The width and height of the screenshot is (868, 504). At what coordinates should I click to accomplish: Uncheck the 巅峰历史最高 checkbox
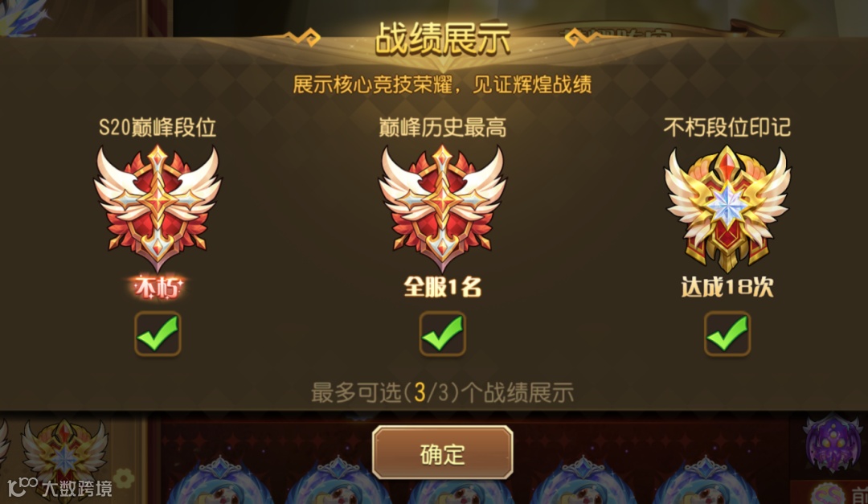[x=442, y=334]
